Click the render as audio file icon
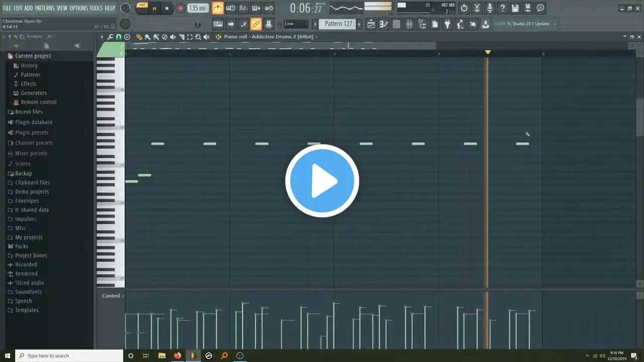Image resolution: width=644 pixels, height=362 pixels. pos(528,8)
